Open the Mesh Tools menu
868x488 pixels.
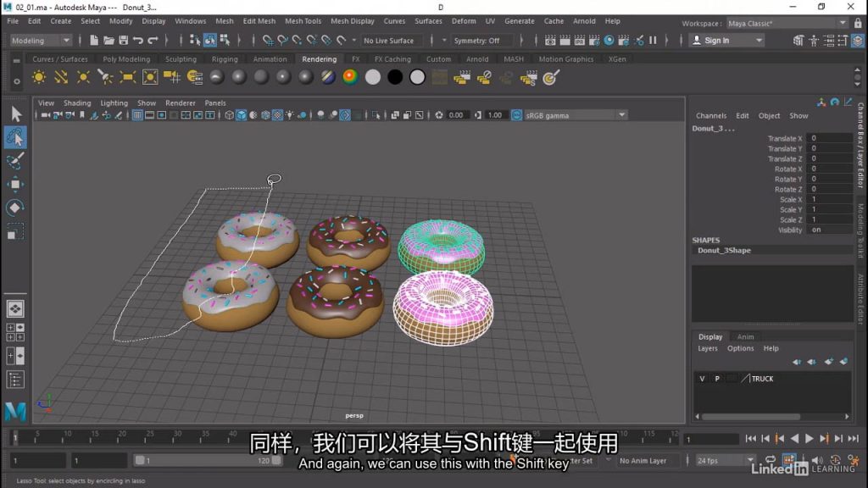[303, 21]
